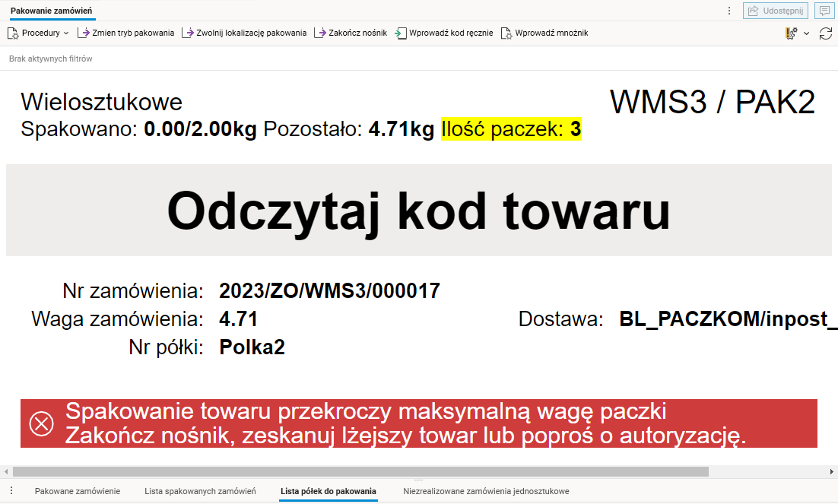Click the Wprowadź mnożnik icon
The width and height of the screenshot is (838, 504).
tap(505, 33)
